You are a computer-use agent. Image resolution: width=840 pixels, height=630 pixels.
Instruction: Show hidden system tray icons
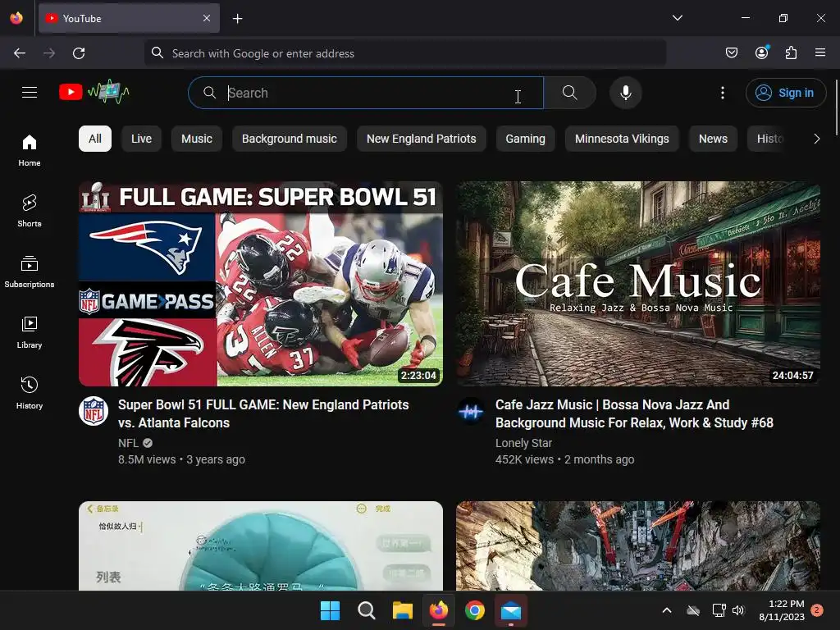tap(667, 610)
